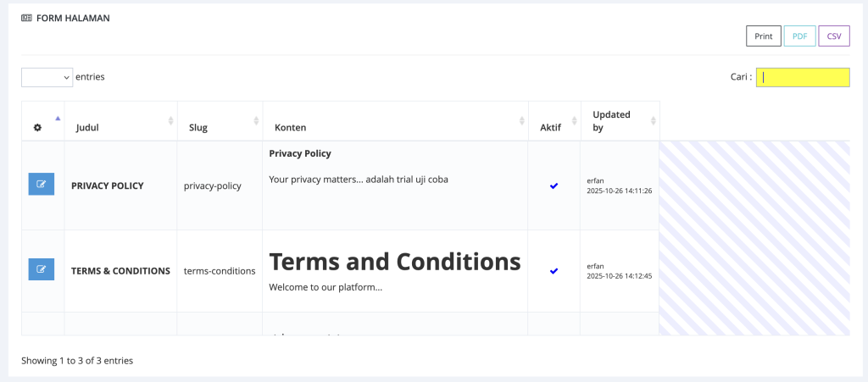The height and width of the screenshot is (382, 868).
Task: Toggle Aktif checkmark for Terms & Conditions
Action: (x=554, y=271)
